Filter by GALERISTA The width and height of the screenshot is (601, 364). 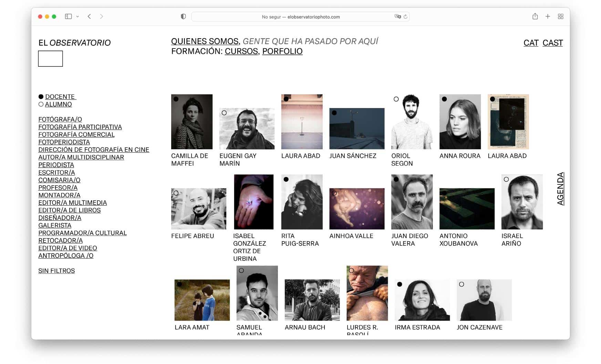pyautogui.click(x=55, y=225)
